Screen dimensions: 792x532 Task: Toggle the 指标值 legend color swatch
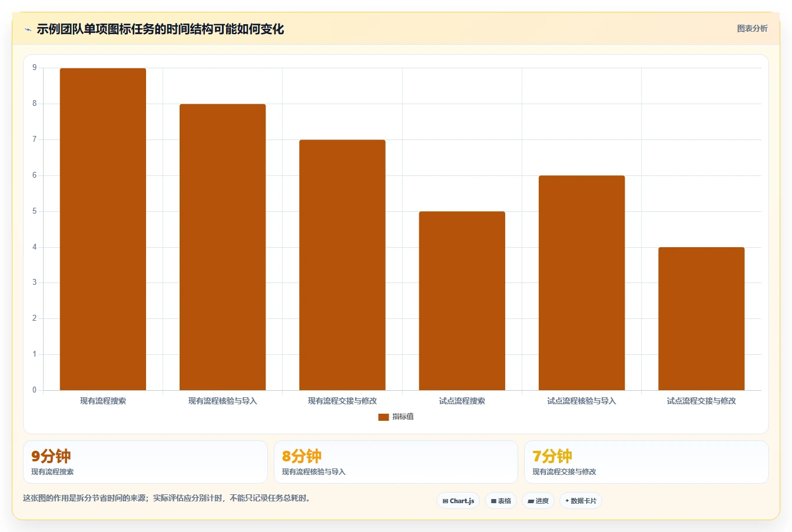(x=383, y=417)
